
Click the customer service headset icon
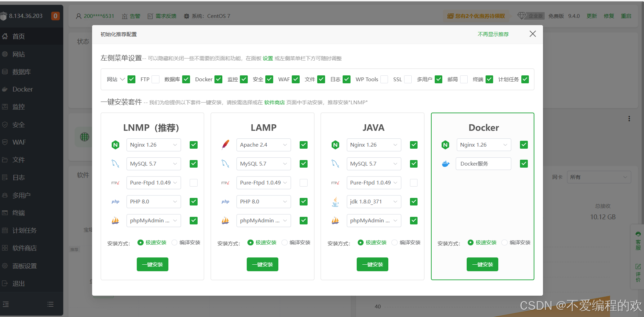pyautogui.click(x=638, y=234)
